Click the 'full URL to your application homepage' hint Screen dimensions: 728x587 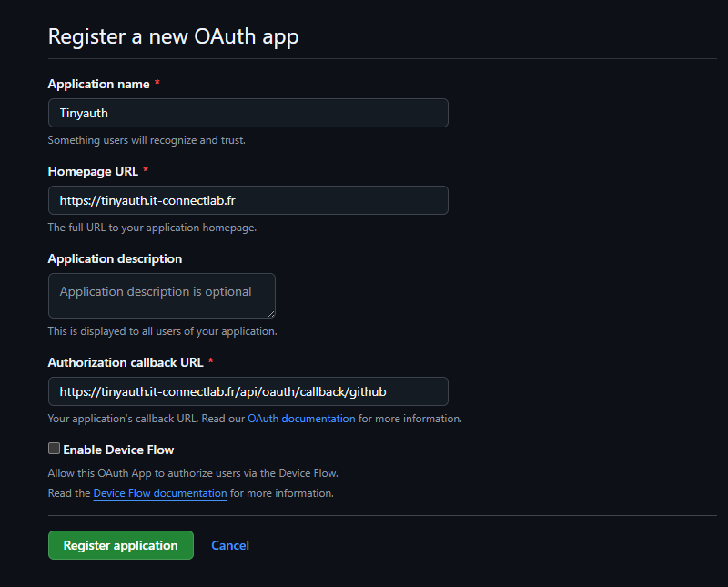point(152,228)
